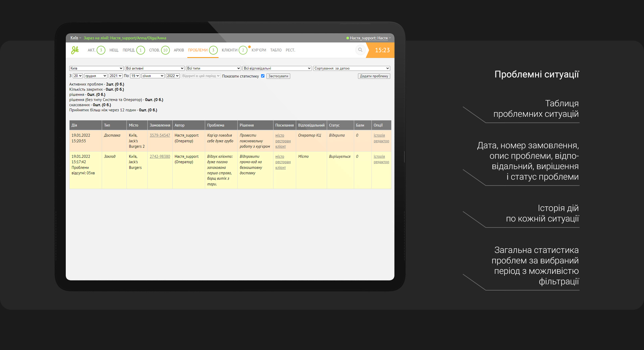This screenshot has height=350, width=644.
Task: Open the end year dropdown 2022
Action: [x=173, y=76]
